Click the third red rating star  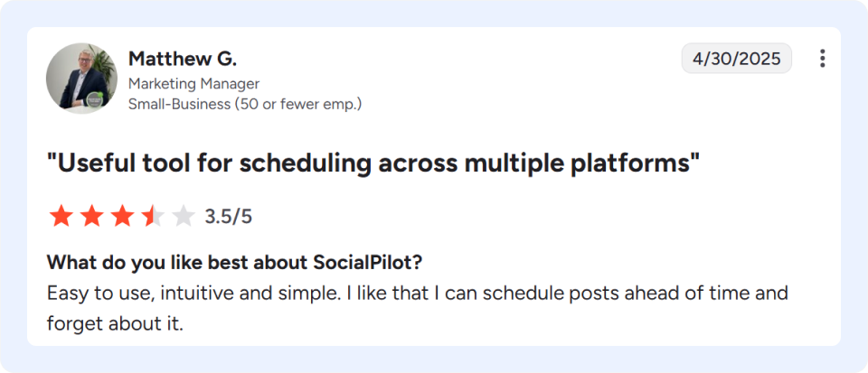(x=122, y=216)
